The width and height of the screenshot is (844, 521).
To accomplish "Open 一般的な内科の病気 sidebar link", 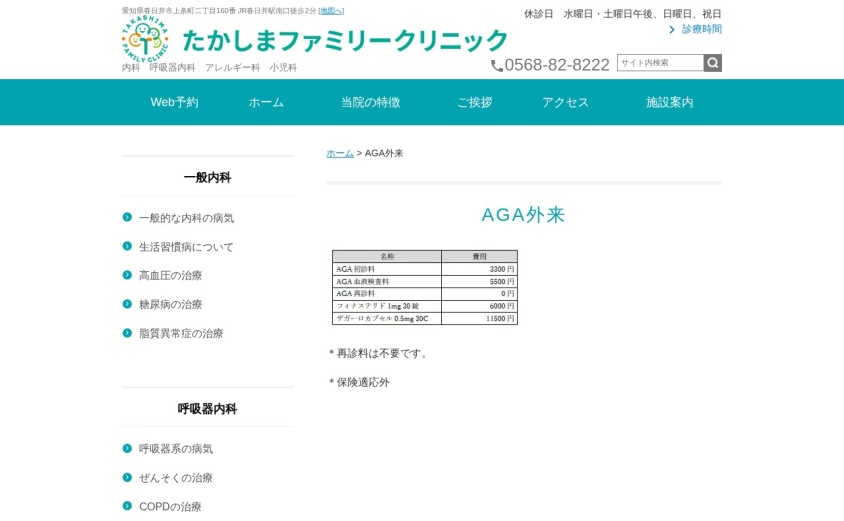I will 186,218.
